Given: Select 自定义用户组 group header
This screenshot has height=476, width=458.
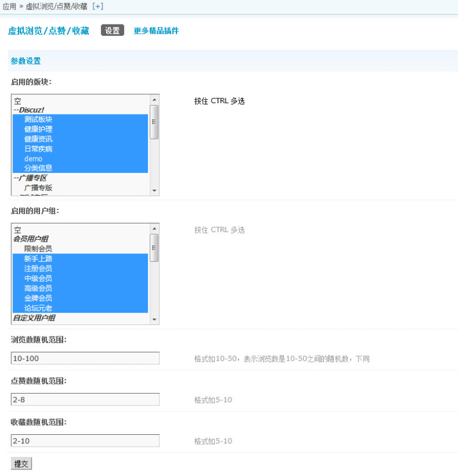Looking at the screenshot, I should 80,318.
